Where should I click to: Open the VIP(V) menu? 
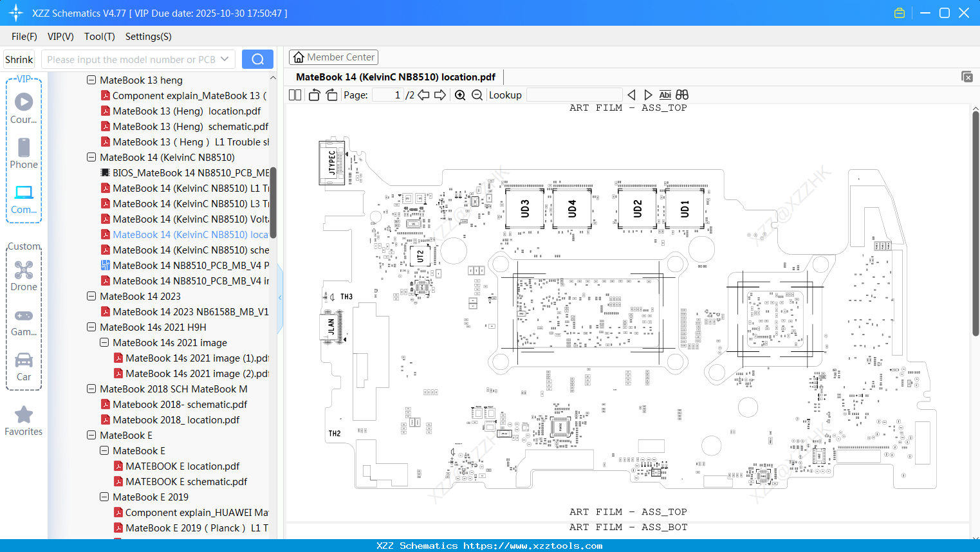(60, 36)
